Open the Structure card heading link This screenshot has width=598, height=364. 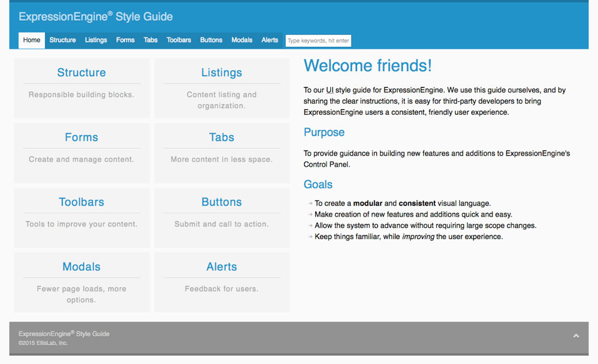tap(82, 72)
